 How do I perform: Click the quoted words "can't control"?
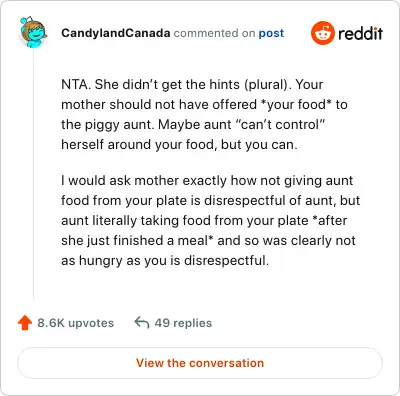click(x=280, y=124)
